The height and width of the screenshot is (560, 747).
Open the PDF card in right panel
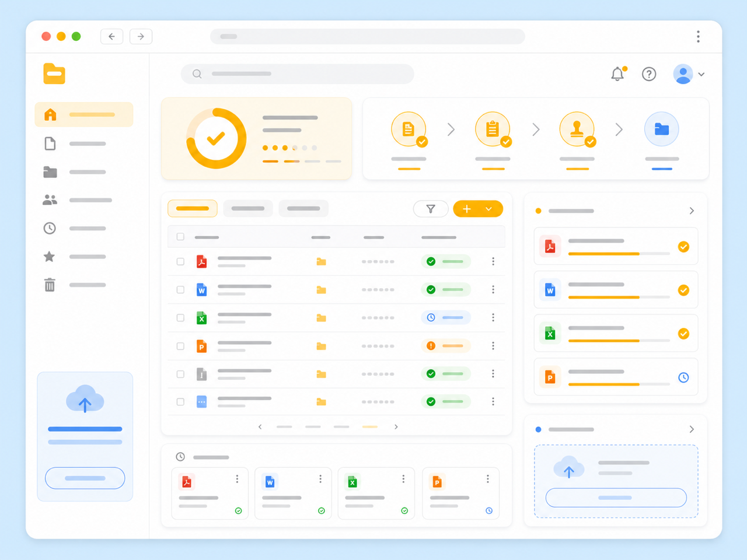[x=616, y=246]
